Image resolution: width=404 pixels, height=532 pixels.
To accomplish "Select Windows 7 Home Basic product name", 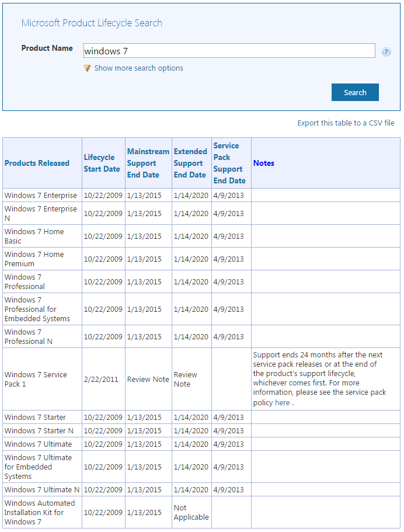I will (34, 236).
